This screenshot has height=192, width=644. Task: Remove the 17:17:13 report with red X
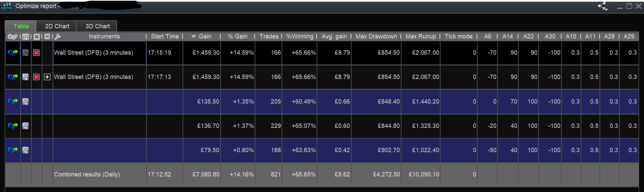coord(36,77)
